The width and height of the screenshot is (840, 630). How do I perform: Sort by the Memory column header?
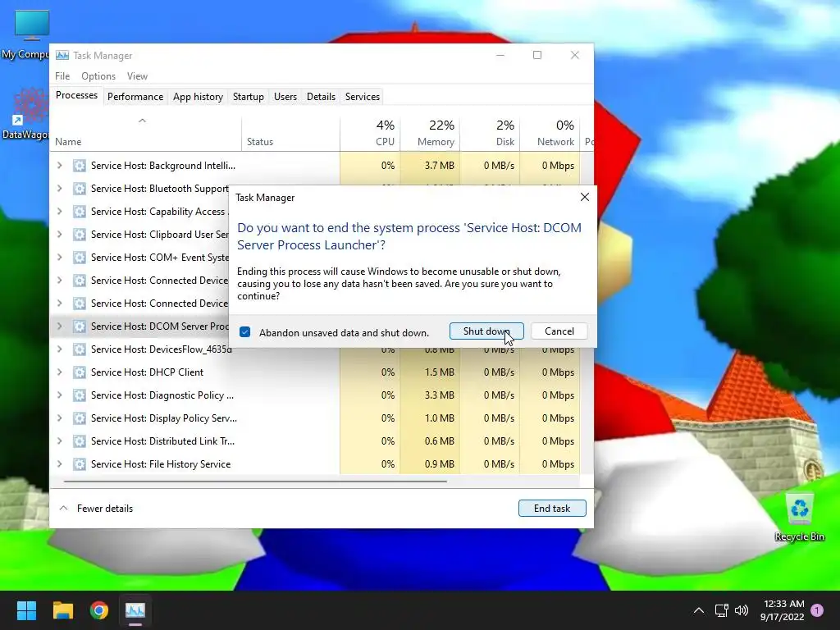(430, 134)
